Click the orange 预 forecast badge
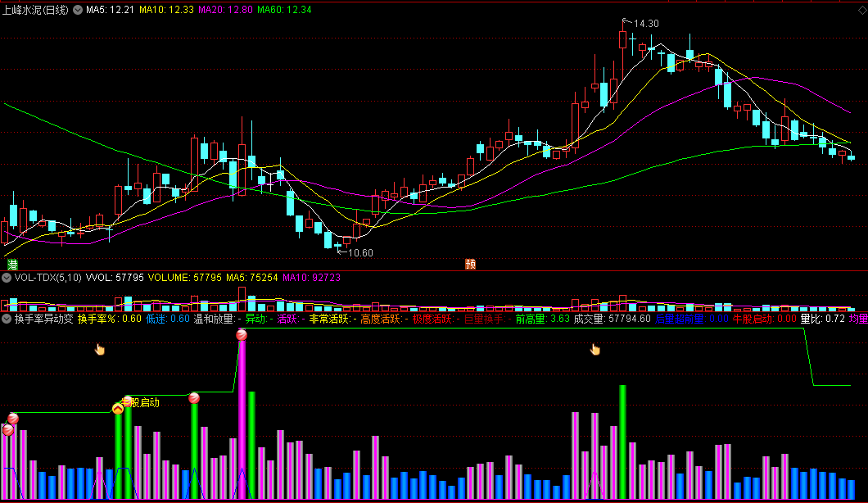 click(x=471, y=265)
